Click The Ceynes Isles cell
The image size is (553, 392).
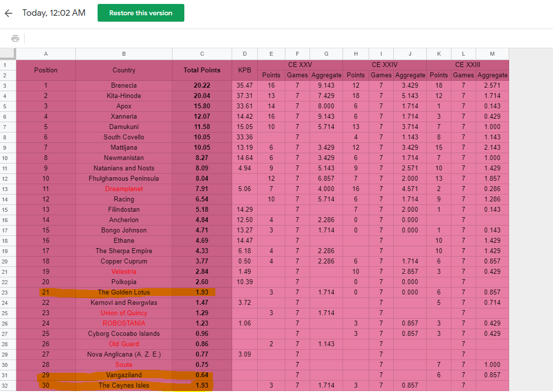pyautogui.click(x=124, y=385)
